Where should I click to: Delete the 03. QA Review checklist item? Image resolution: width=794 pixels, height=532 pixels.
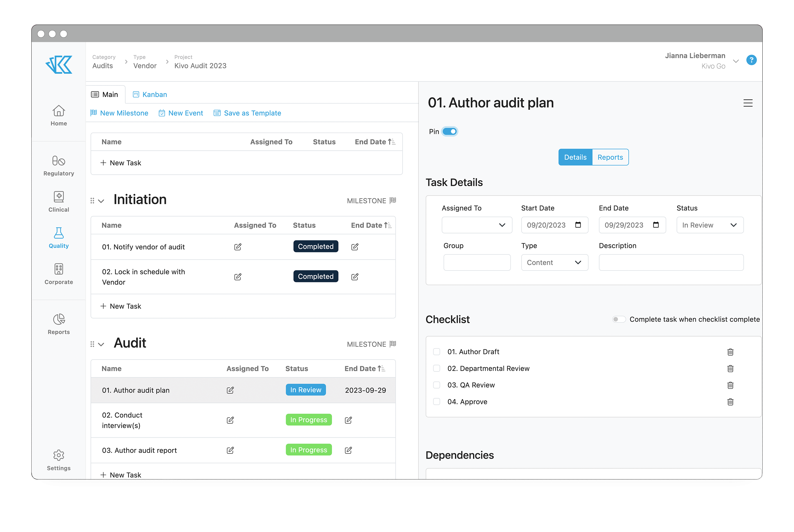[730, 385]
